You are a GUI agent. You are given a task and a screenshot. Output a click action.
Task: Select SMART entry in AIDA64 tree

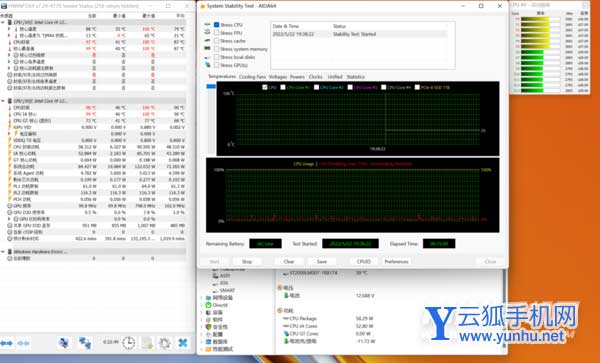pos(227,290)
